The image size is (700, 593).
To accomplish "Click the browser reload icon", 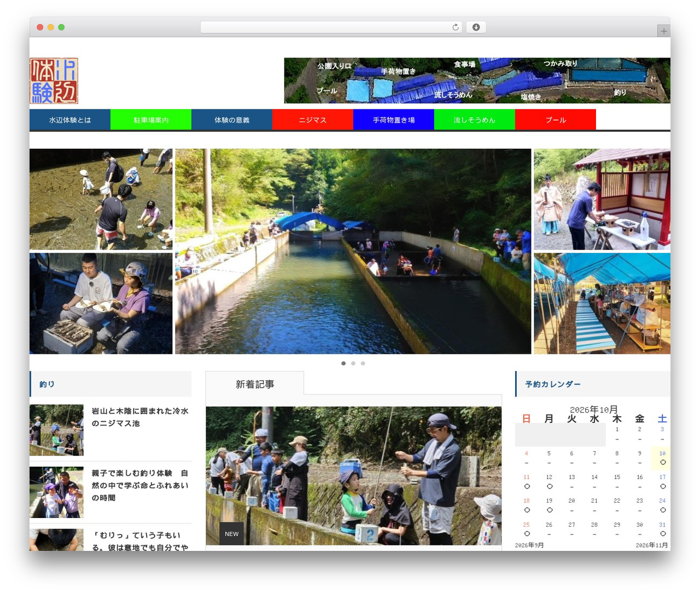I will tap(455, 27).
